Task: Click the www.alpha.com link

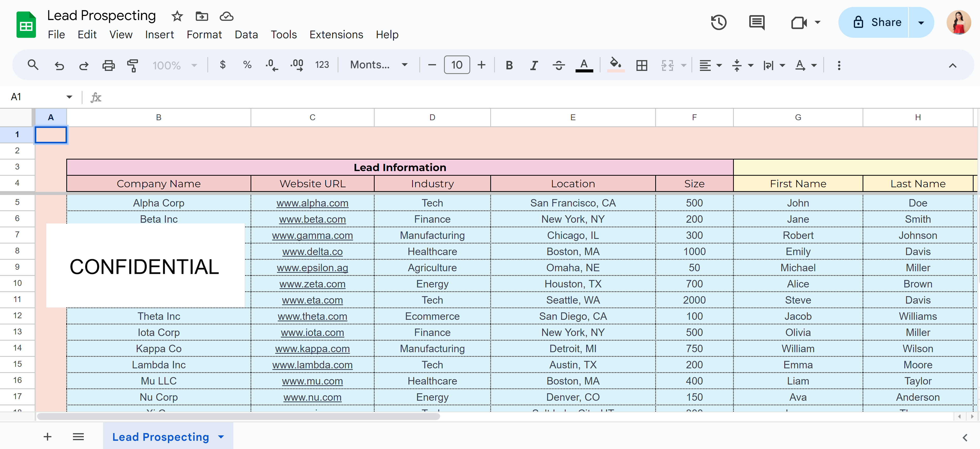Action: [x=312, y=203]
